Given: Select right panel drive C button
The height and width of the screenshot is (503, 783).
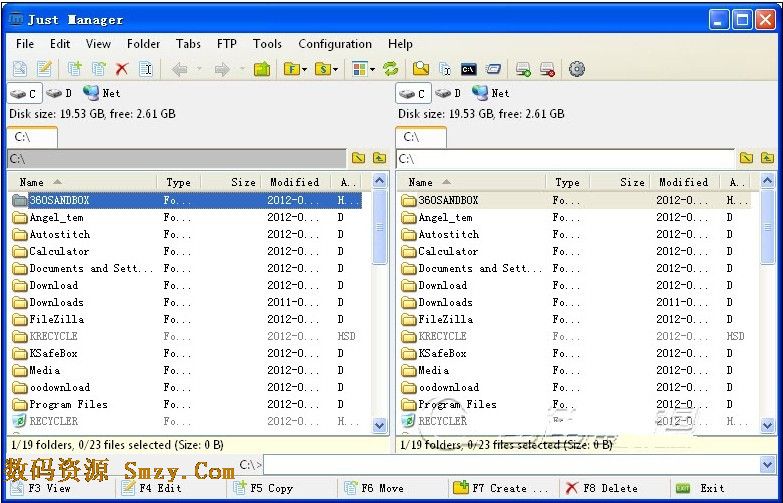Looking at the screenshot, I should tap(413, 93).
